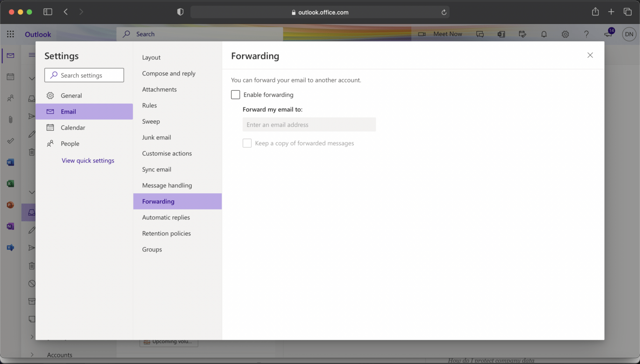
Task: Open the Calendar from the left sidebar
Action: [10, 77]
